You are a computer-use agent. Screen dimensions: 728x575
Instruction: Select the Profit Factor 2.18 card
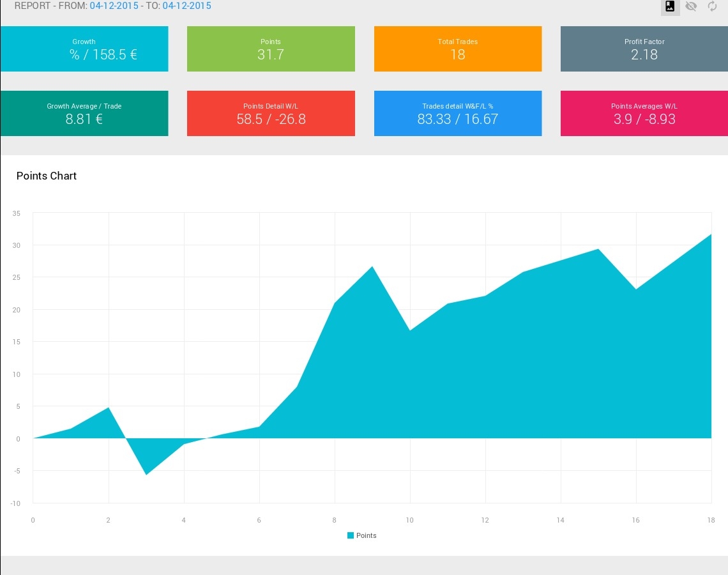644,49
